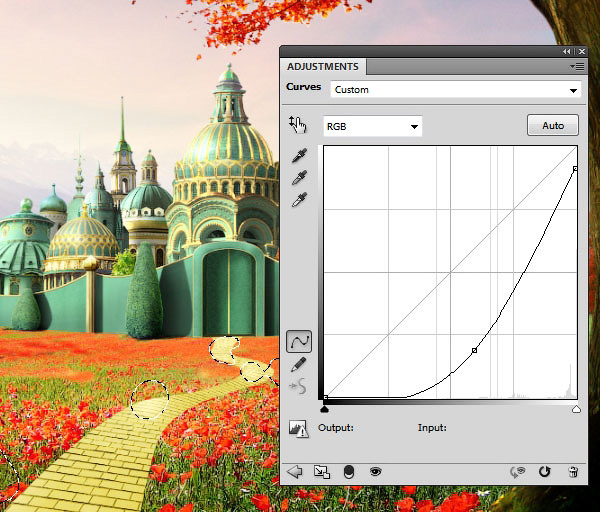Return to adjustment list with back arrow

tap(295, 471)
